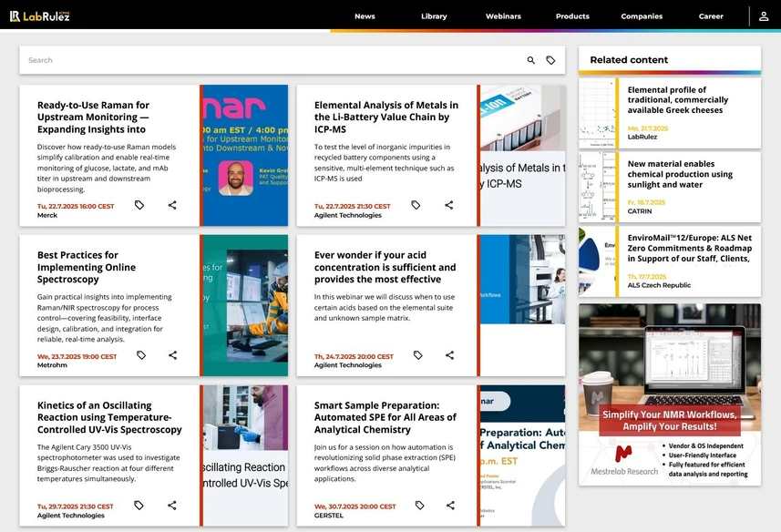
Task: Click the CATRIN article spectra thumbnail
Action: pos(597,187)
